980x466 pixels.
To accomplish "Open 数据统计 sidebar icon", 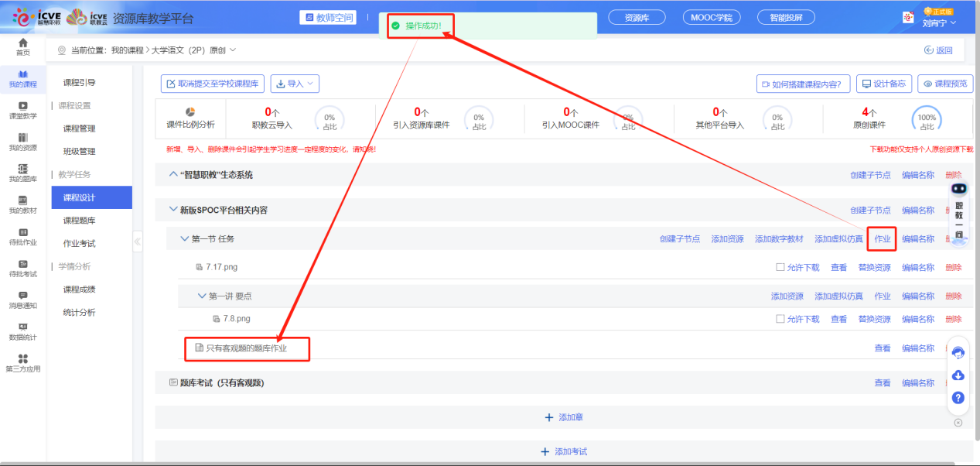I will click(x=23, y=331).
